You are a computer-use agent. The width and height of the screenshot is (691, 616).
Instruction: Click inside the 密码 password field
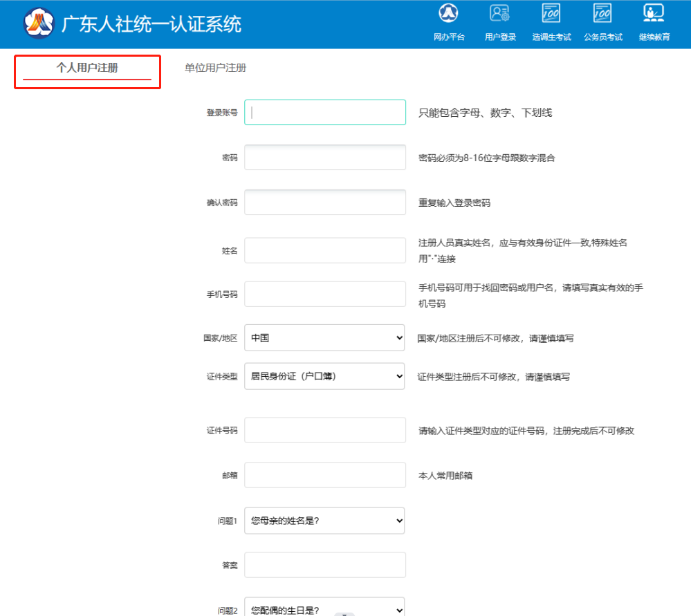point(324,157)
